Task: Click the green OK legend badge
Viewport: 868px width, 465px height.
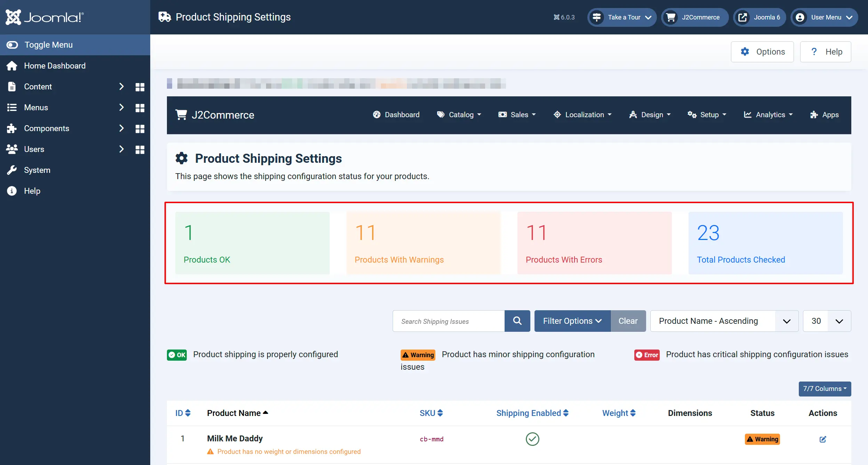Action: (x=177, y=355)
